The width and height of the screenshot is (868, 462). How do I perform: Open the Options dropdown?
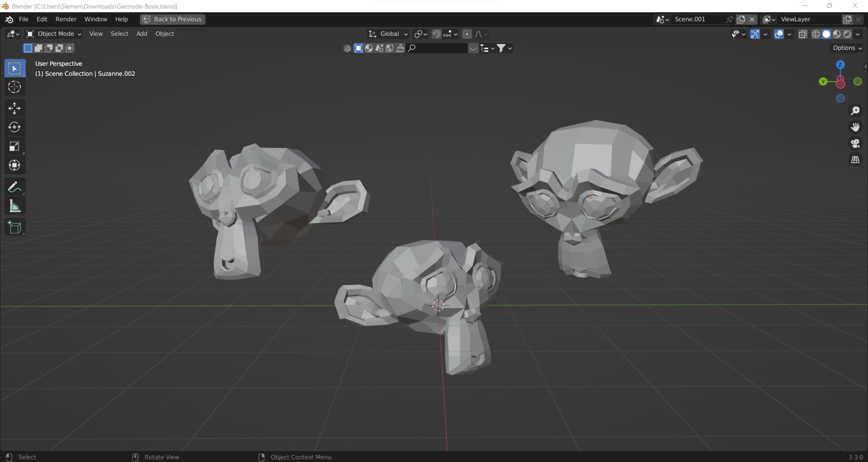coord(847,48)
